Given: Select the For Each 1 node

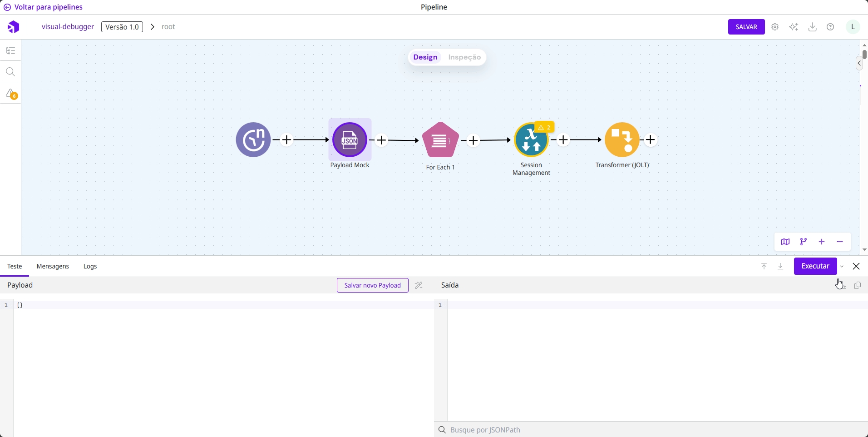Looking at the screenshot, I should pyautogui.click(x=440, y=140).
